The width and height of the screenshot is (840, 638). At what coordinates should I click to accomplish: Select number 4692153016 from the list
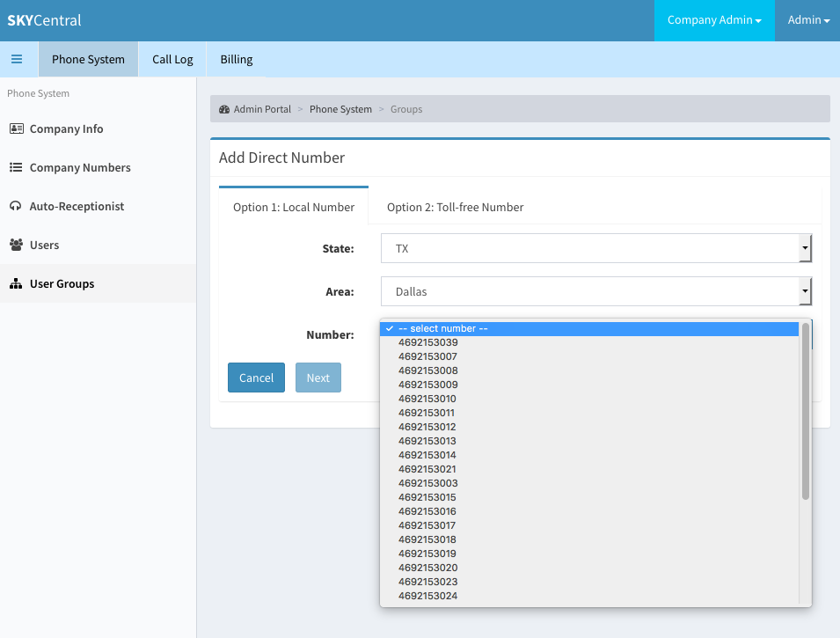click(589, 511)
